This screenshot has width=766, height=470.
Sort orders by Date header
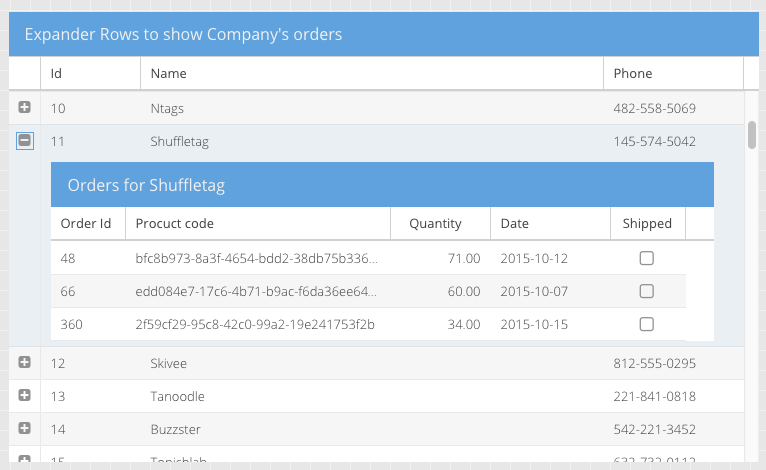click(549, 224)
